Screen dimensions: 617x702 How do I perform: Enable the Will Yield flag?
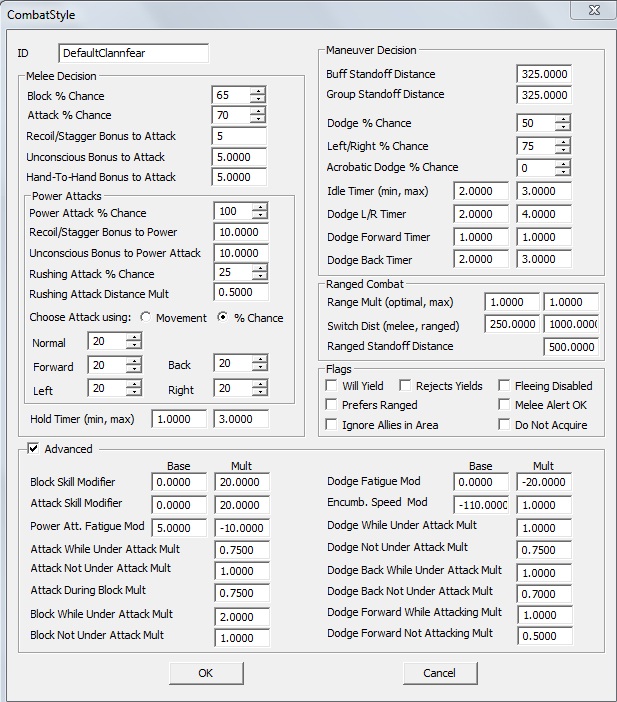(x=331, y=385)
